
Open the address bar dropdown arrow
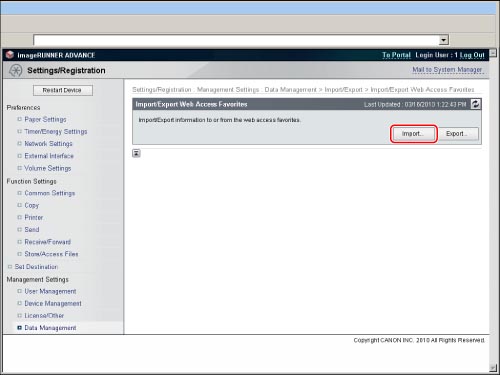443,40
